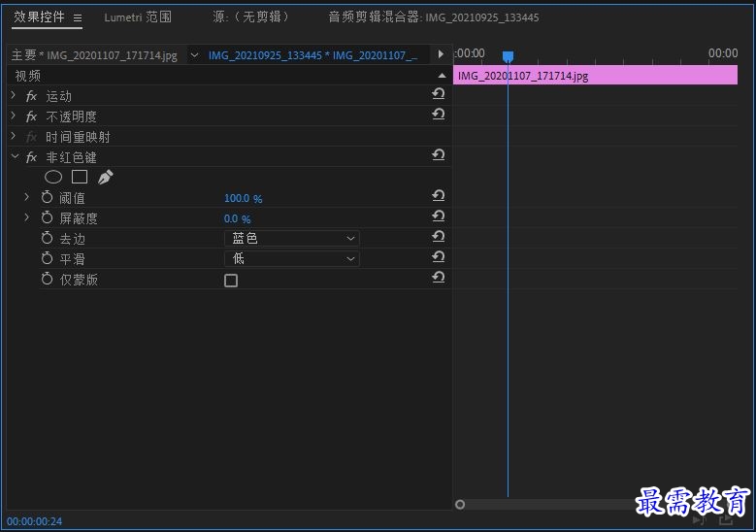
Task: Toggle animation stopwatch for 去边
Action: [47, 238]
